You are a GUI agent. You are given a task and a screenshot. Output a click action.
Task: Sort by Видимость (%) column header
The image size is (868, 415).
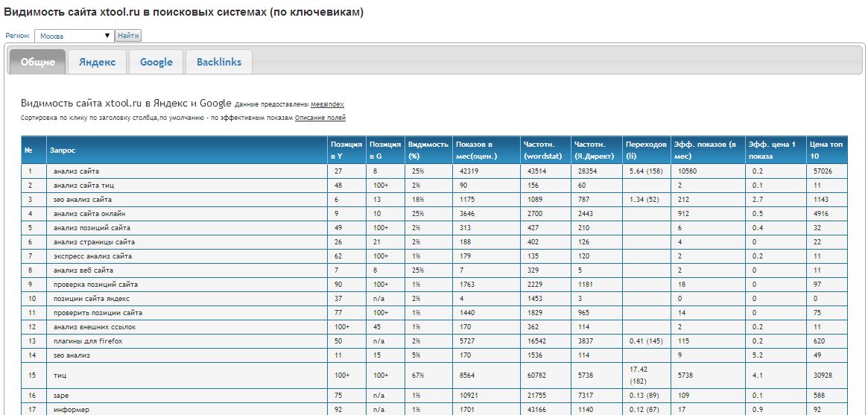point(428,150)
